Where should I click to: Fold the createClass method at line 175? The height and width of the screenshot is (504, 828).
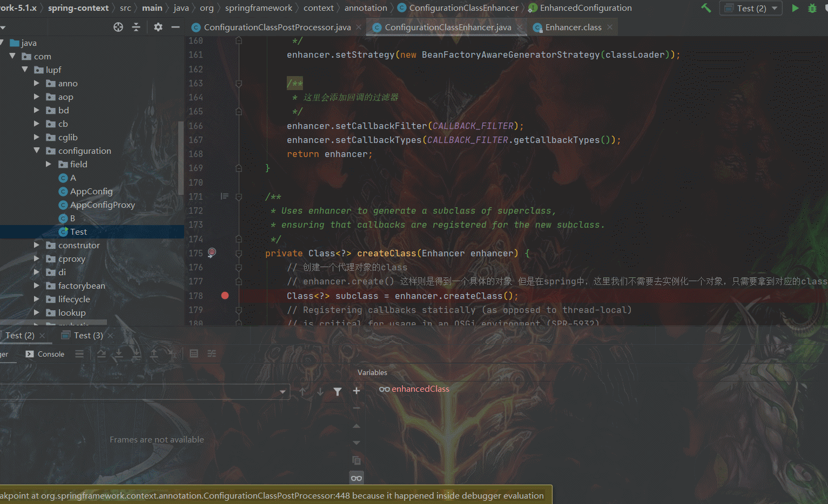[x=239, y=253]
